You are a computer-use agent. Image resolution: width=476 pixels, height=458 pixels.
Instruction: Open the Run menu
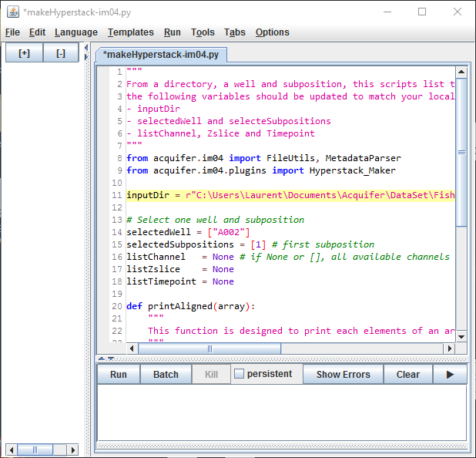173,32
